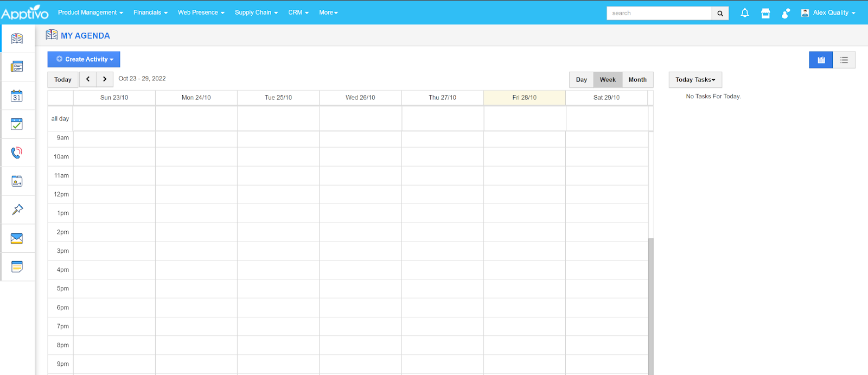
Task: Switch calendar to Day view
Action: pyautogui.click(x=581, y=80)
